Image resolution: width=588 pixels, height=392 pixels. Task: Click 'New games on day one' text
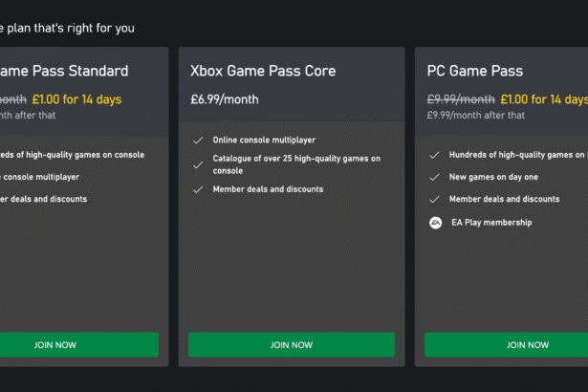click(x=493, y=177)
